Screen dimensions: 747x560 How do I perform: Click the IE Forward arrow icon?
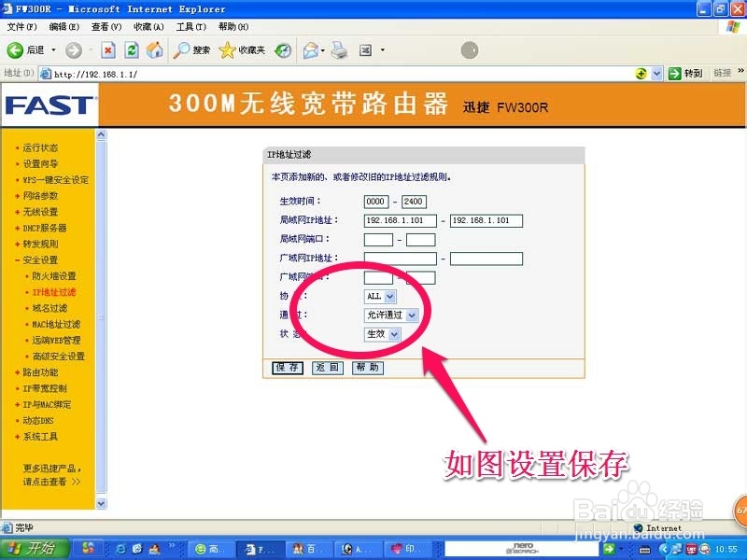pyautogui.click(x=74, y=50)
